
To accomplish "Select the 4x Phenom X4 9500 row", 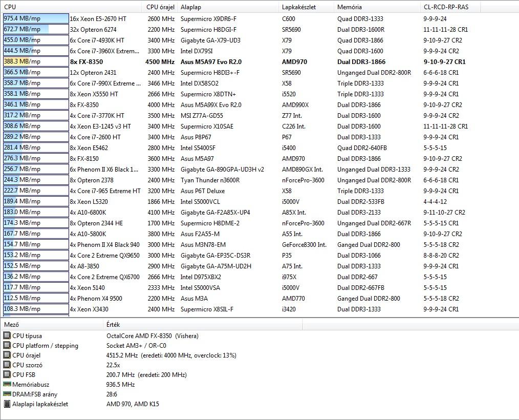I will coord(259,299).
